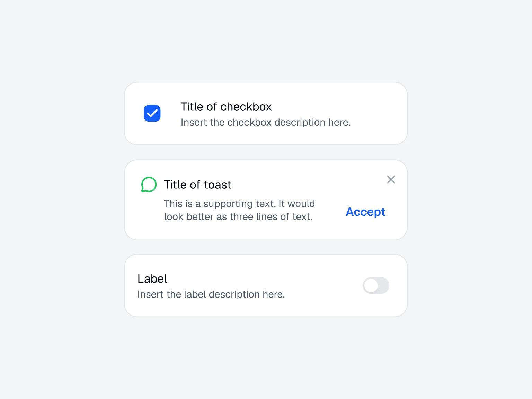
Task: Click the toast supporting text
Action: tap(239, 210)
